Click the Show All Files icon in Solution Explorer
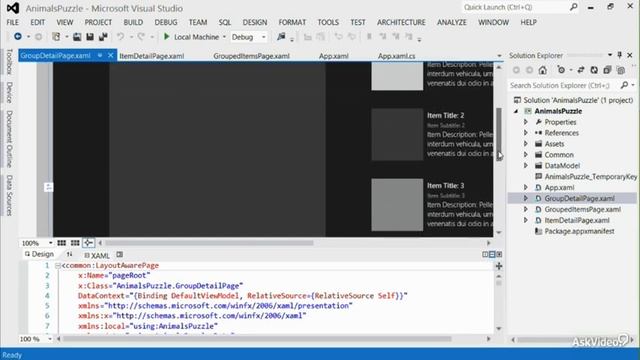This screenshot has width=640, height=360. [621, 70]
